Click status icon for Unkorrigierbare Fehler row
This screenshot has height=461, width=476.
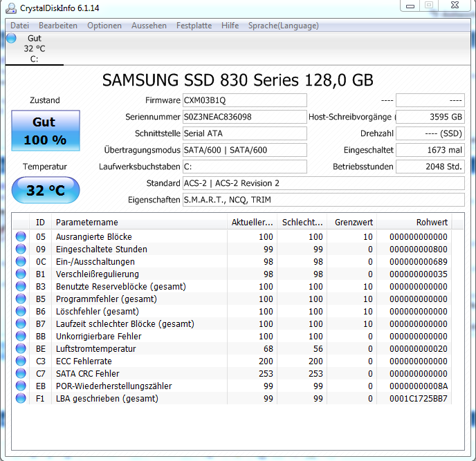[21, 336]
